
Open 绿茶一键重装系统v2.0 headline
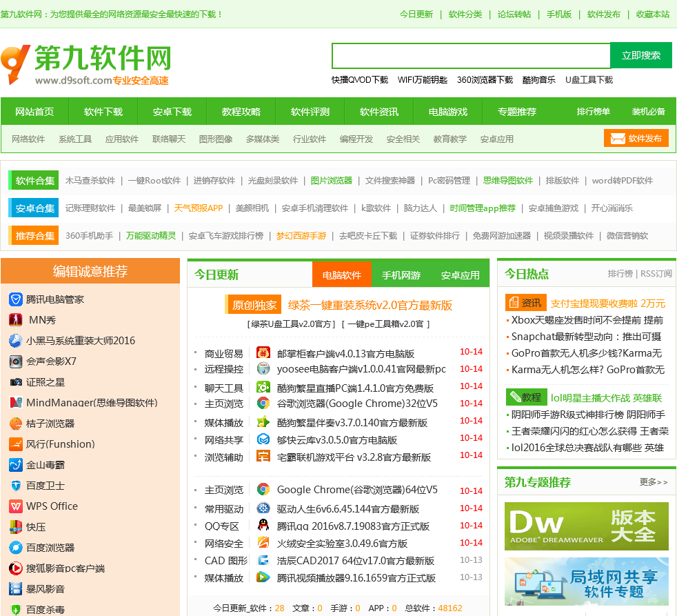[x=370, y=305]
